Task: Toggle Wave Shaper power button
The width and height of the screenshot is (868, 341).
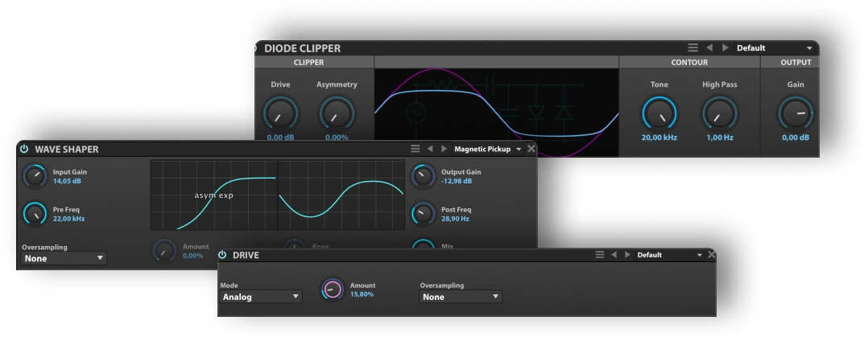Action: tap(24, 149)
